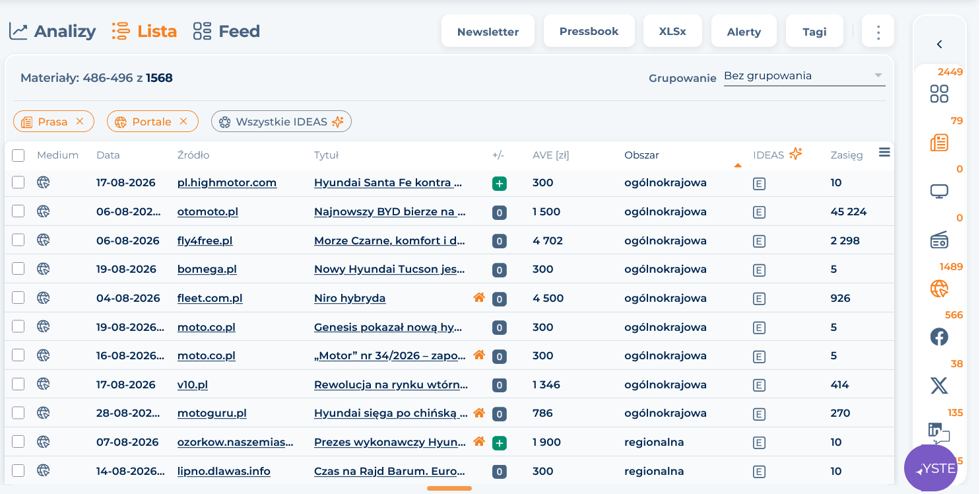Filter by press using sidebar newspaper icon
The width and height of the screenshot is (980, 494).
(x=939, y=143)
